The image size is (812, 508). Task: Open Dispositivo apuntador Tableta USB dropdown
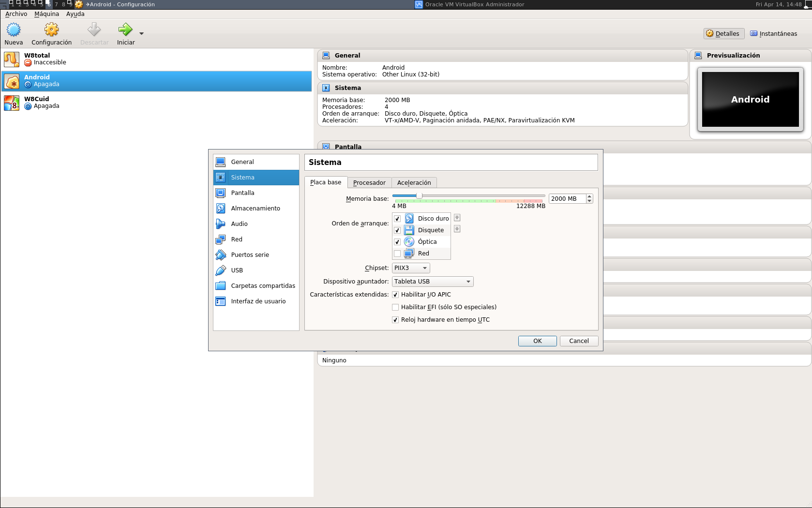(433, 282)
